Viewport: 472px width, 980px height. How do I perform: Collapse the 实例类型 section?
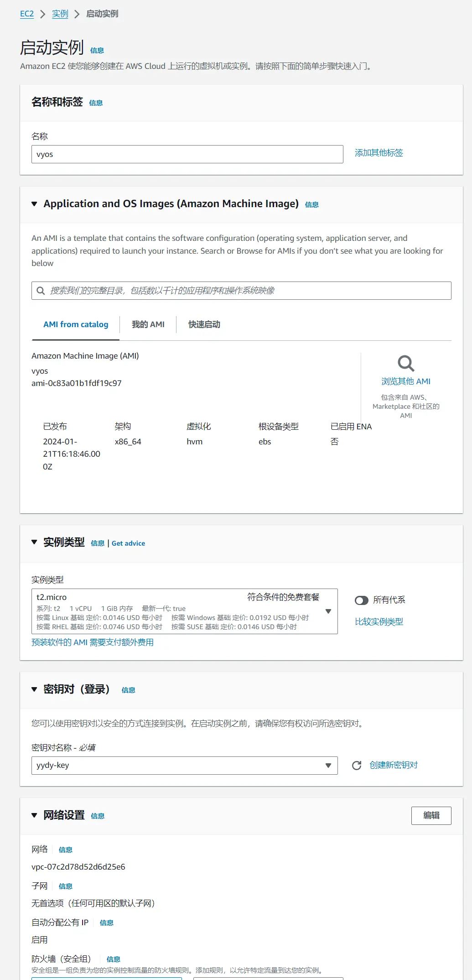pos(34,542)
